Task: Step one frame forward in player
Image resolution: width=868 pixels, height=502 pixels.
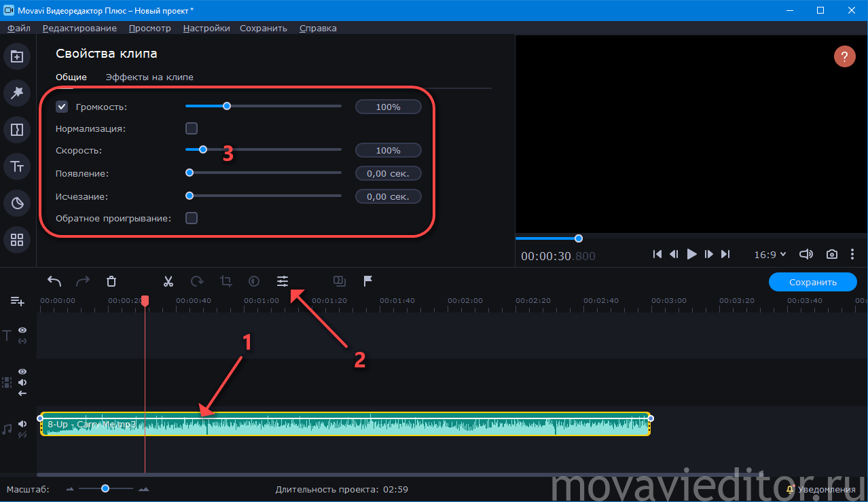Action: [708, 254]
